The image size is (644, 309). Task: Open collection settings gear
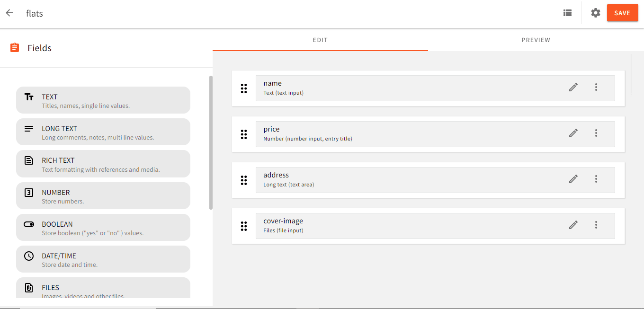click(x=595, y=13)
